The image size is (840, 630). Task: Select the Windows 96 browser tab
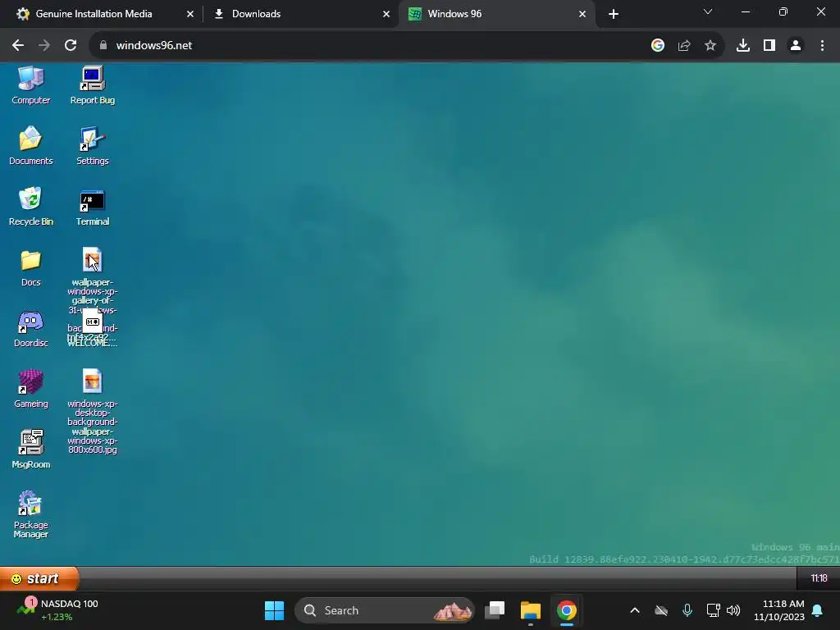coord(454,14)
